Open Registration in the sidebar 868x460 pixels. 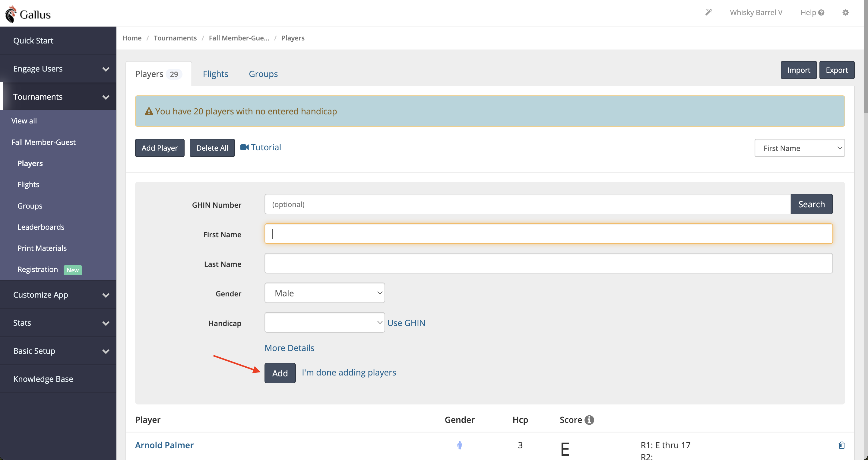(38, 270)
